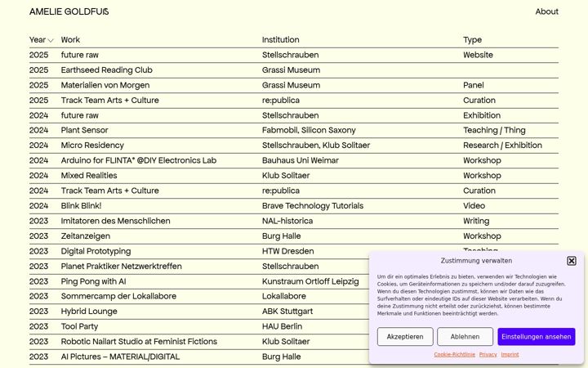Open Sommercamp der Lokallabore entry
Image resolution: width=588 pixels, height=368 pixels.
click(118, 296)
